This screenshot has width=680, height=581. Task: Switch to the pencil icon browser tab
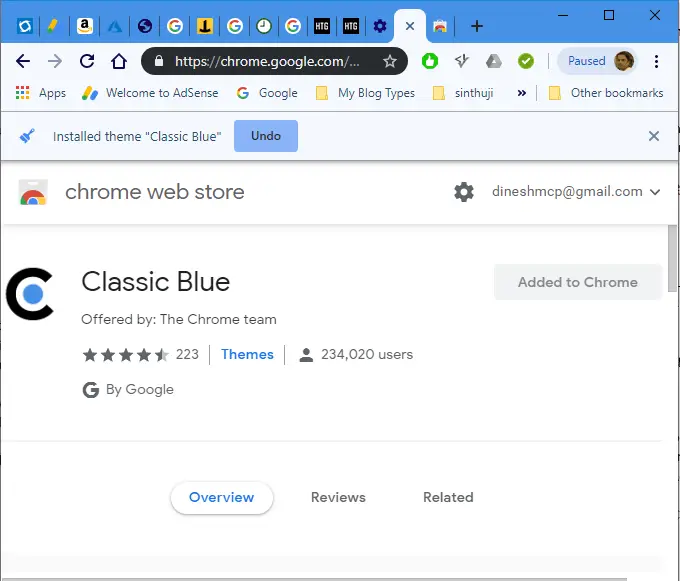click(x=53, y=26)
